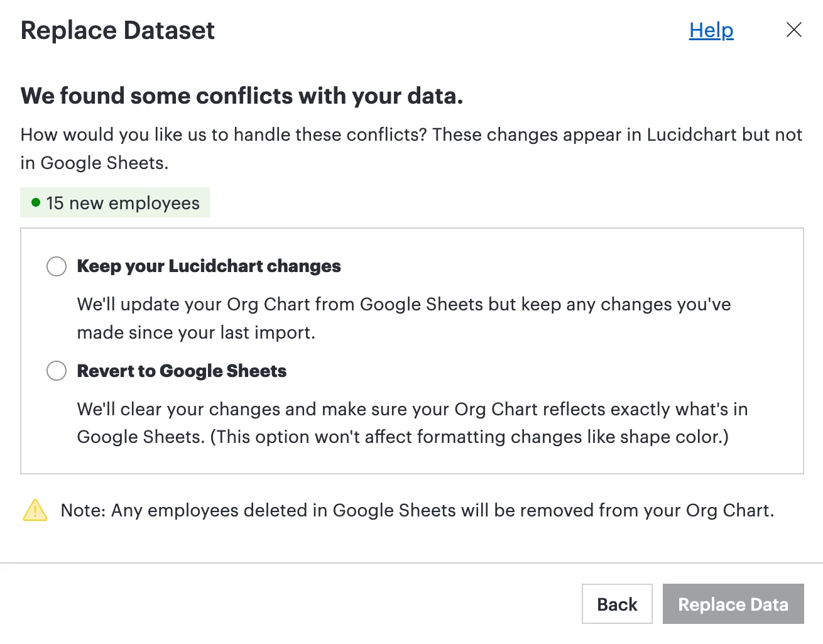The image size is (823, 644).
Task: Click the How would you like us to handle paragraph
Action: tap(411, 148)
